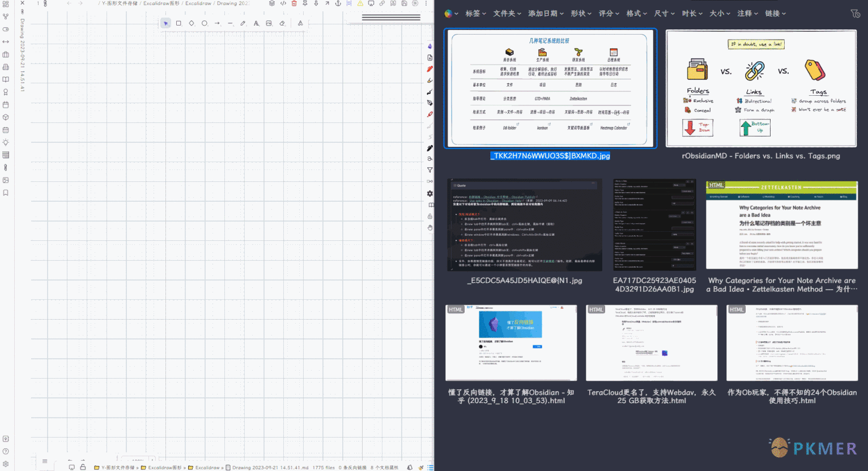Click Drawing 2023-09-21 file in status bar
The image size is (868, 471).
pos(267,468)
